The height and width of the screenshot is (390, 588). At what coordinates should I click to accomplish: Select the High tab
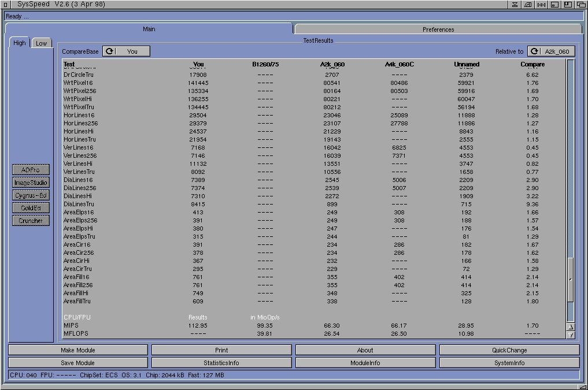[x=20, y=43]
